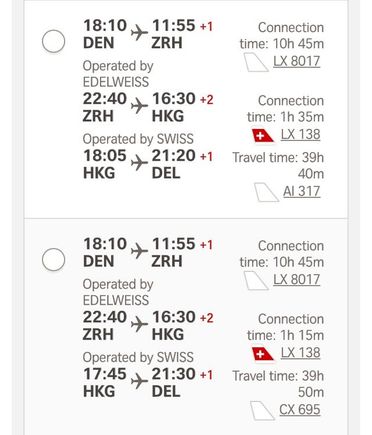Click the SWISS tail logo beside second LX 138
Viewport: 372px width, 435px height.
pyautogui.click(x=263, y=354)
